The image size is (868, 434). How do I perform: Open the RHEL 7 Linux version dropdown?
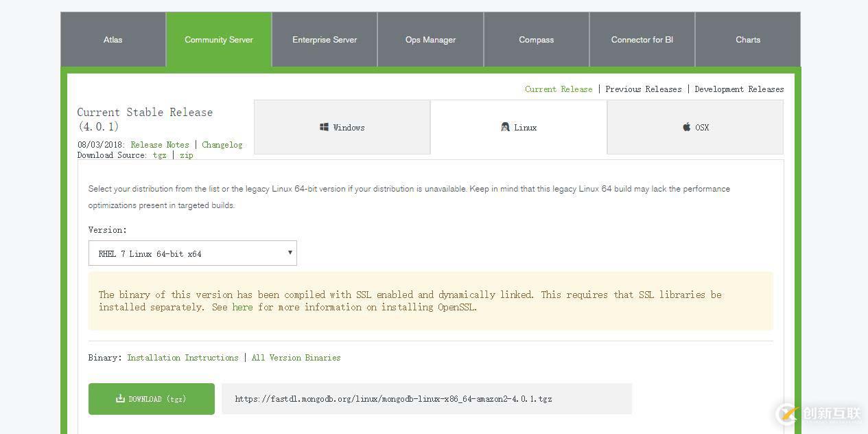(193, 253)
